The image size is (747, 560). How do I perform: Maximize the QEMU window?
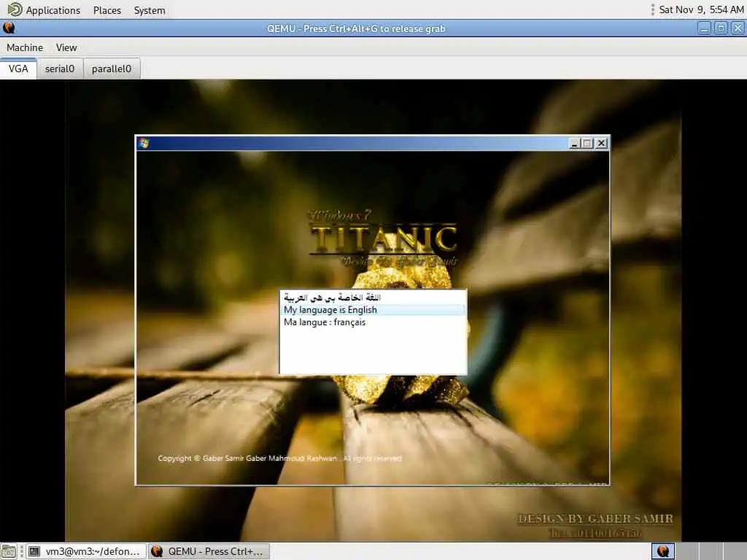(x=721, y=28)
